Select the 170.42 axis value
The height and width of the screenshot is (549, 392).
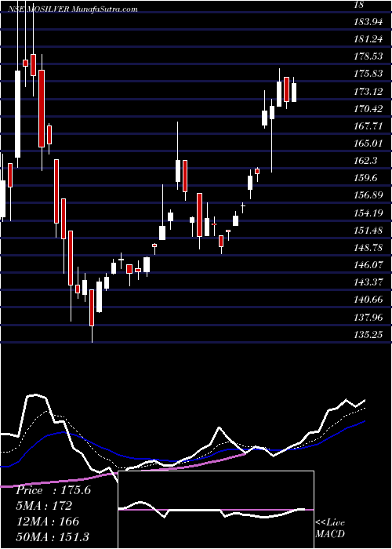pos(368,108)
